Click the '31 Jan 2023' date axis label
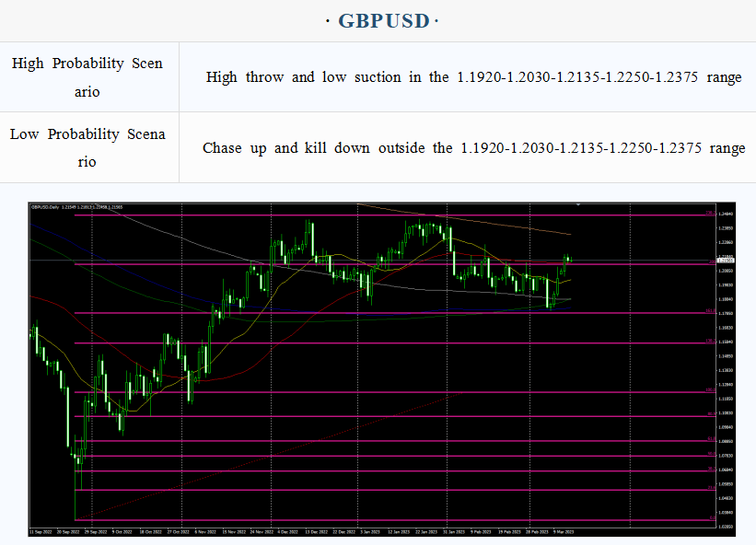Screen dimensions: 756x545 [x=454, y=532]
